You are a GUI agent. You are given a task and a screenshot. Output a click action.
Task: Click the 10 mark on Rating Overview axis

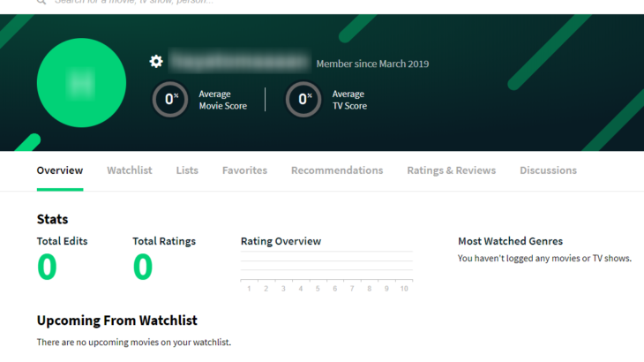pos(404,289)
